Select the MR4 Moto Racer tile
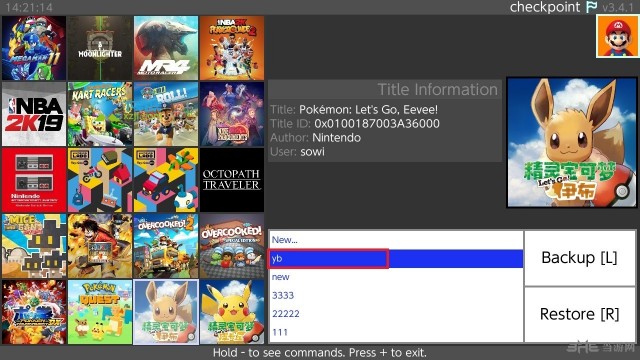Viewport: 640px width, 360px height. [x=166, y=48]
